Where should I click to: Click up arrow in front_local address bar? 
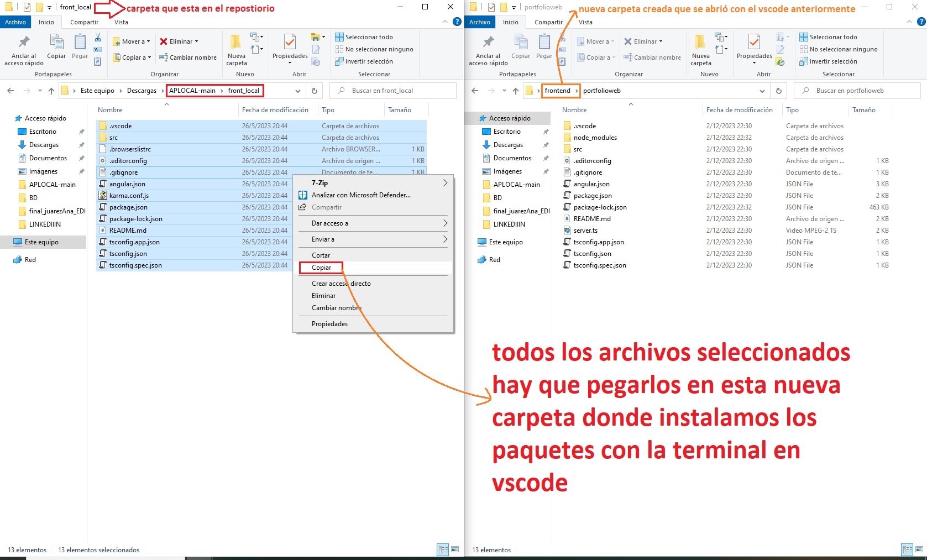pos(51,91)
